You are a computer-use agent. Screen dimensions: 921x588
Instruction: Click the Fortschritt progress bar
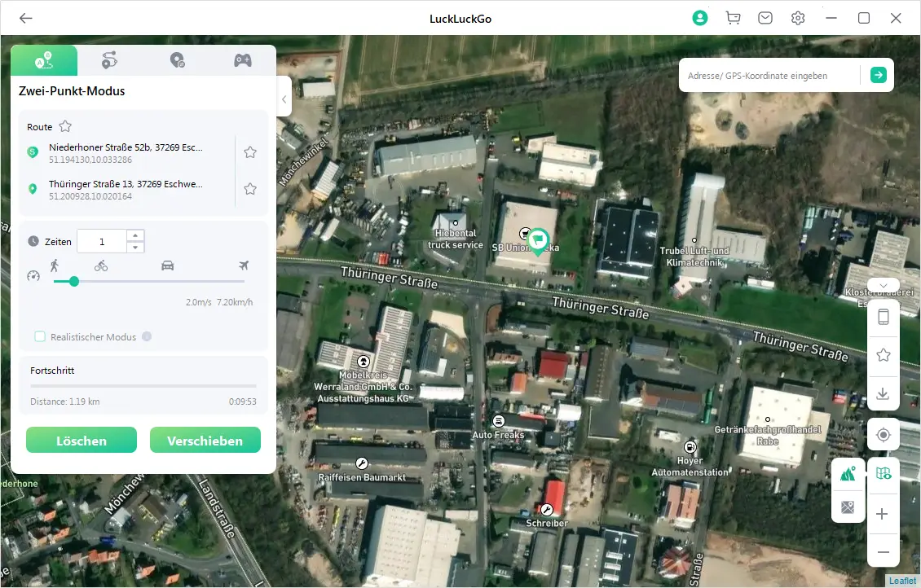[143, 386]
